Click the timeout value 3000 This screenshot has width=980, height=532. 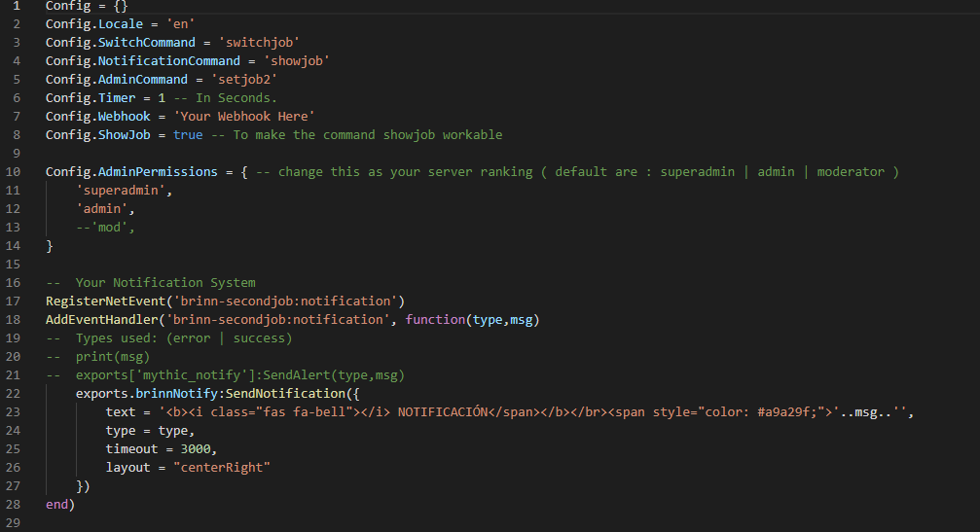tap(196, 449)
